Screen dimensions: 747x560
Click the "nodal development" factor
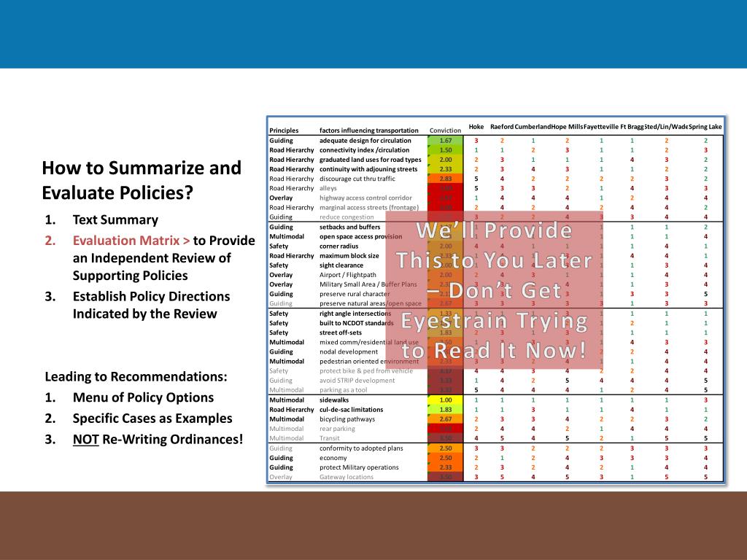tap(348, 351)
